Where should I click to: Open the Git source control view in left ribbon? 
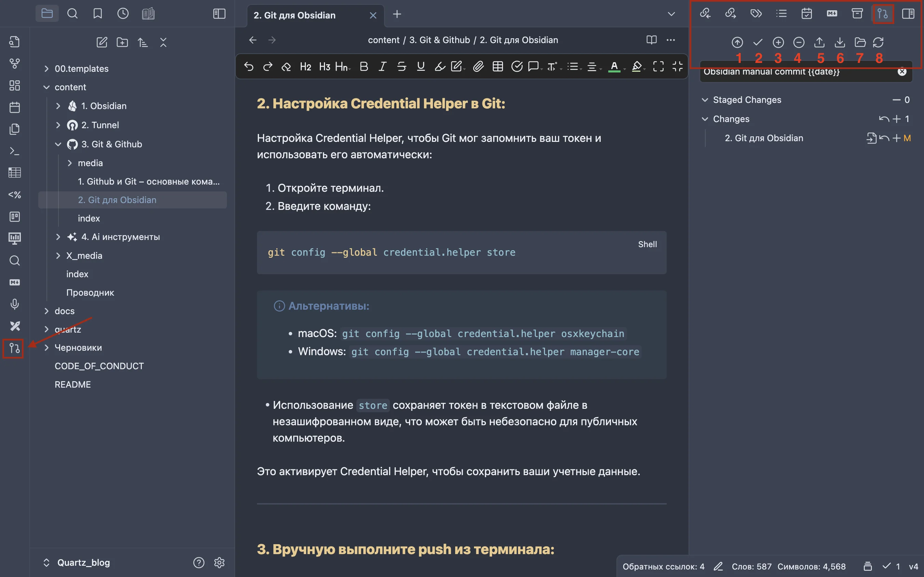coord(14,348)
